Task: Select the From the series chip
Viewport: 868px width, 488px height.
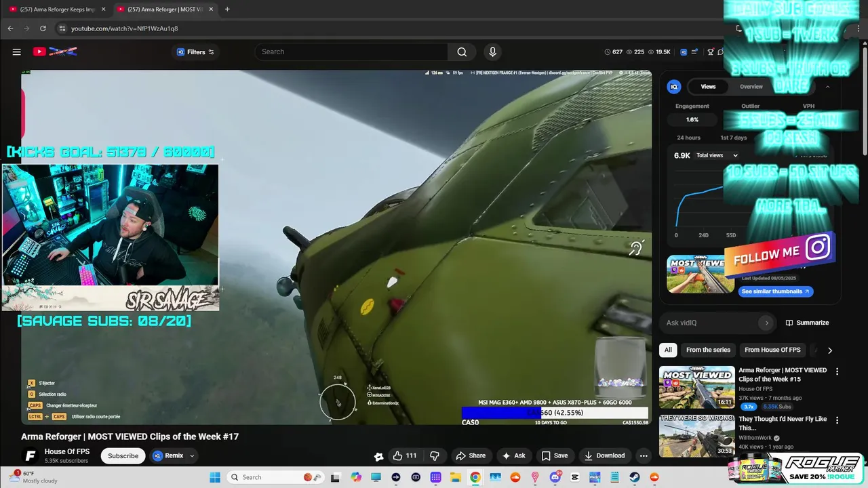Action: pyautogui.click(x=708, y=350)
